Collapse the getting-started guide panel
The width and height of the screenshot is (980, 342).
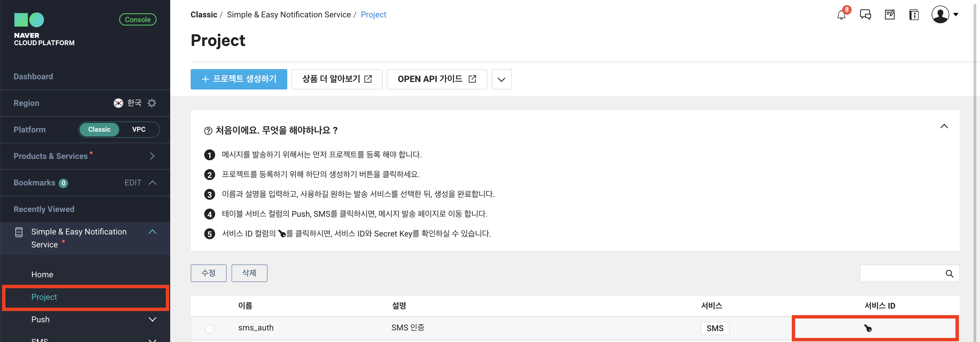944,126
